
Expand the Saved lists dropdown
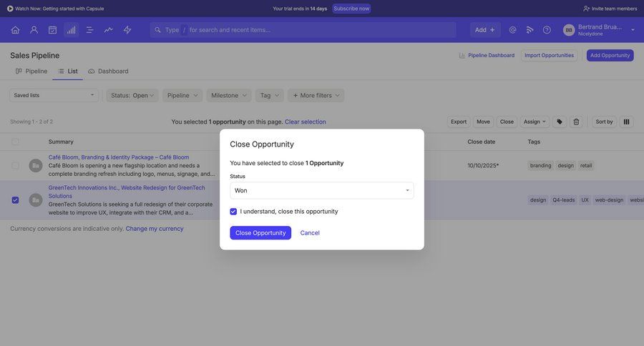pos(54,95)
